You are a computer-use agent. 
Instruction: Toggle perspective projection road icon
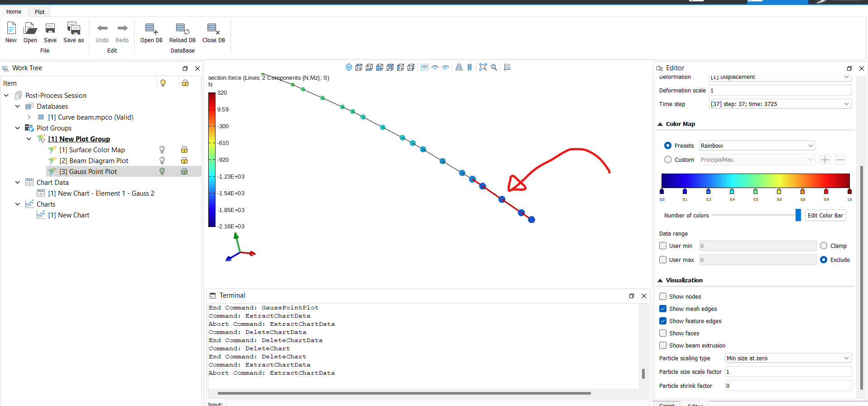coord(459,67)
